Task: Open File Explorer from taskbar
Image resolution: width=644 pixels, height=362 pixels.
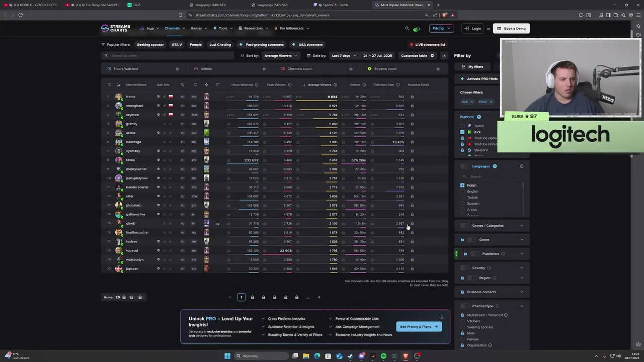Action: [306, 356]
